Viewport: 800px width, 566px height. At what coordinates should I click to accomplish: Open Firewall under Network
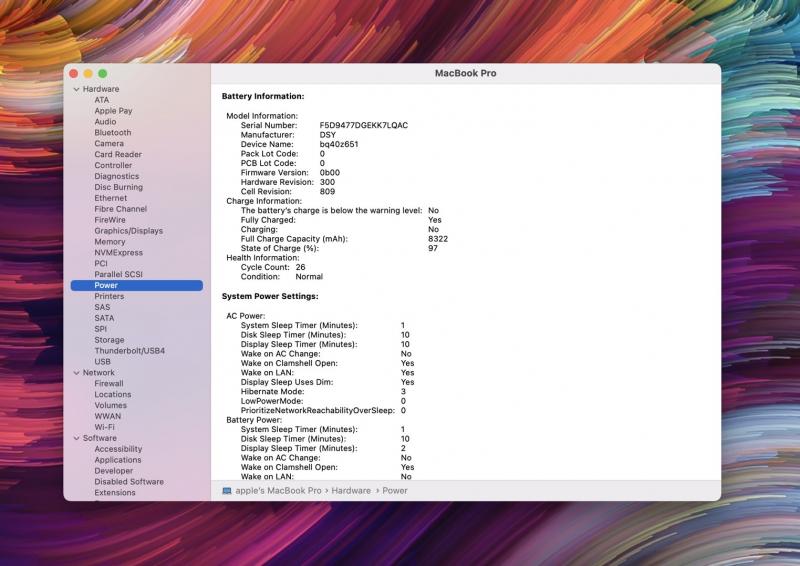click(x=109, y=384)
